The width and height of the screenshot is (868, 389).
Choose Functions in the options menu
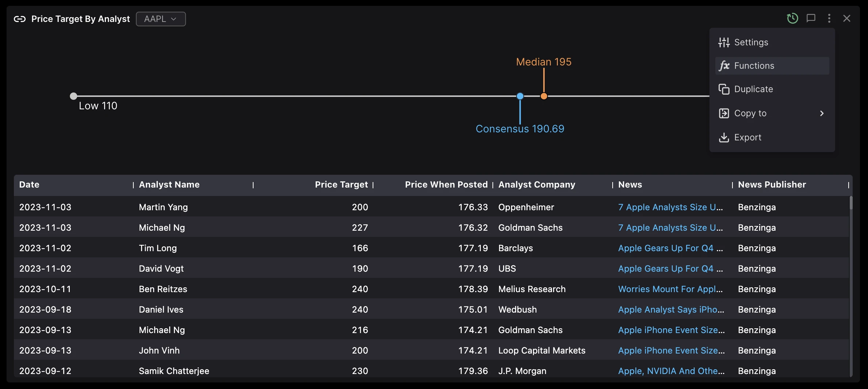tap(754, 66)
